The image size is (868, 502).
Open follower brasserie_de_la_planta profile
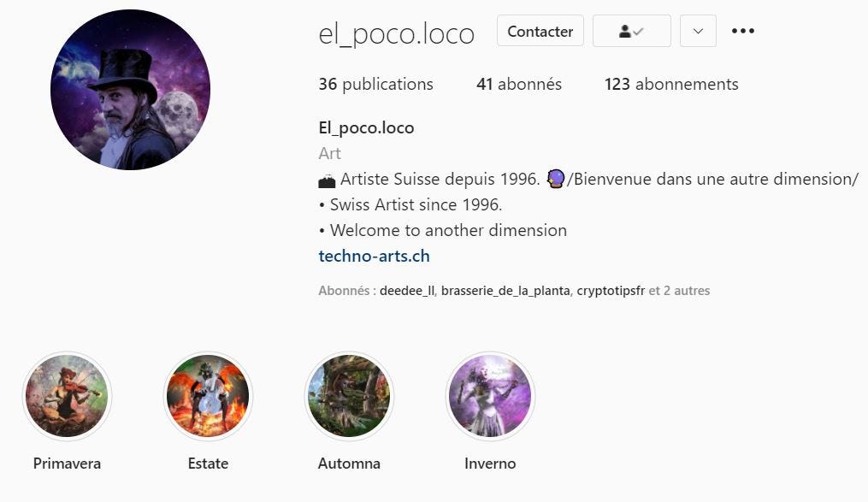point(505,291)
